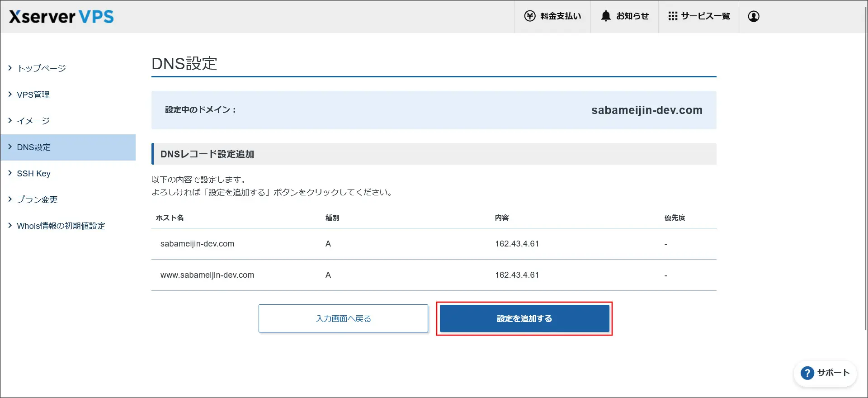The image size is (868, 398).
Task: Click the chevron beside トップページ
Action: pos(10,68)
